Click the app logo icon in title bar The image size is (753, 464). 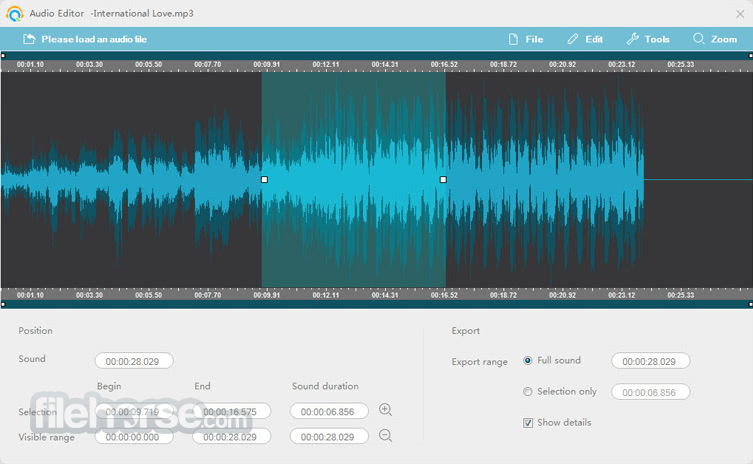(x=15, y=13)
